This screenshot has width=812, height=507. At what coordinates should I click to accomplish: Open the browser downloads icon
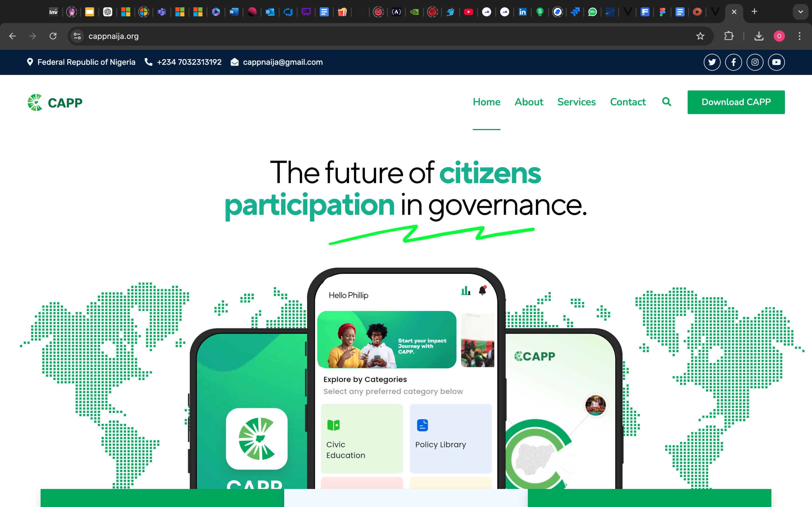point(759,36)
